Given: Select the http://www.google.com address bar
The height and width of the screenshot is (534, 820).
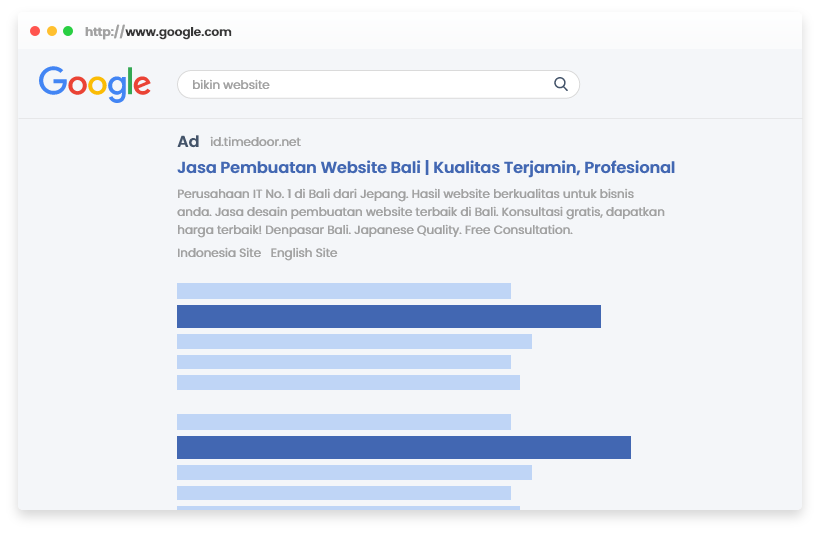Looking at the screenshot, I should point(158,32).
